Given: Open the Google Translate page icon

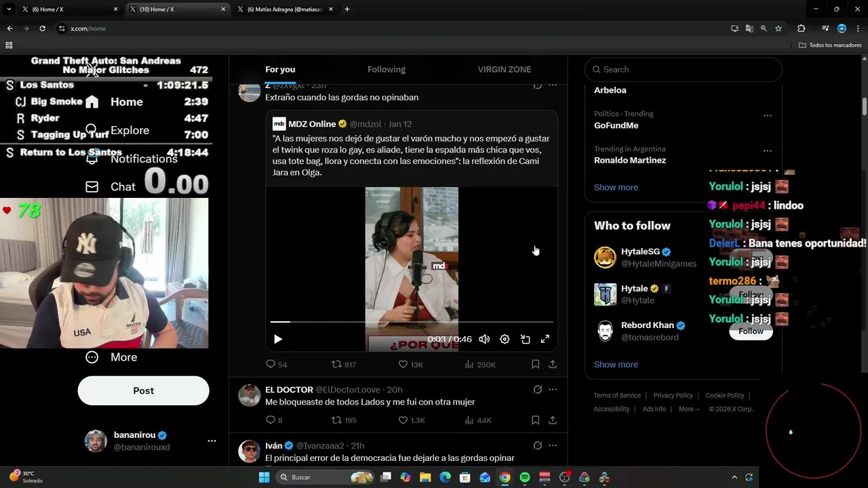Looking at the screenshot, I should click(749, 28).
